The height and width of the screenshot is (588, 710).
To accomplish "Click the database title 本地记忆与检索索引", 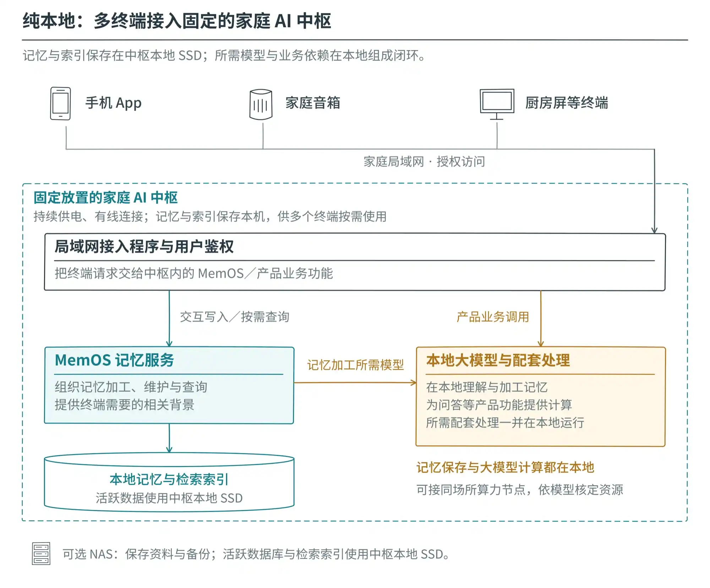I will tap(169, 479).
